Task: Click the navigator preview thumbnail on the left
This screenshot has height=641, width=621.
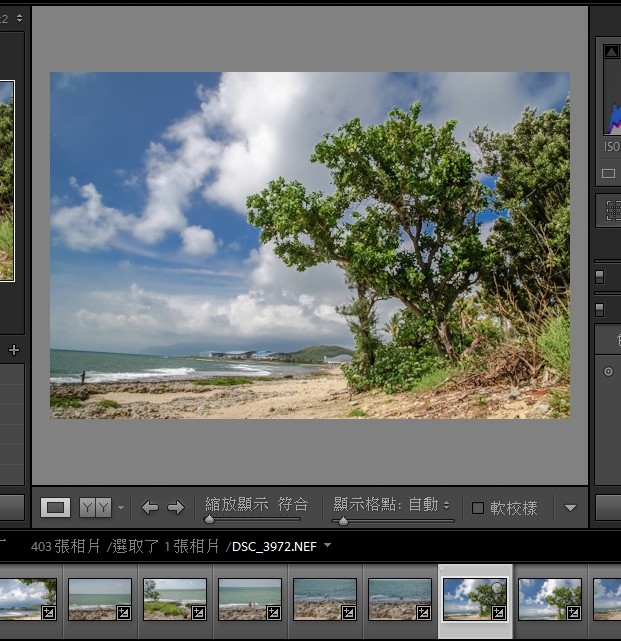Action: [7, 181]
